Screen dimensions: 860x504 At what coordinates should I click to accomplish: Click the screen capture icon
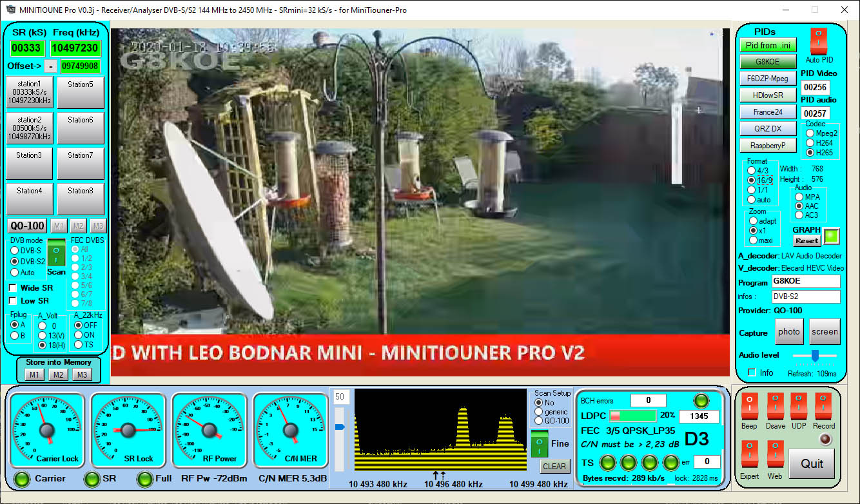[825, 331]
